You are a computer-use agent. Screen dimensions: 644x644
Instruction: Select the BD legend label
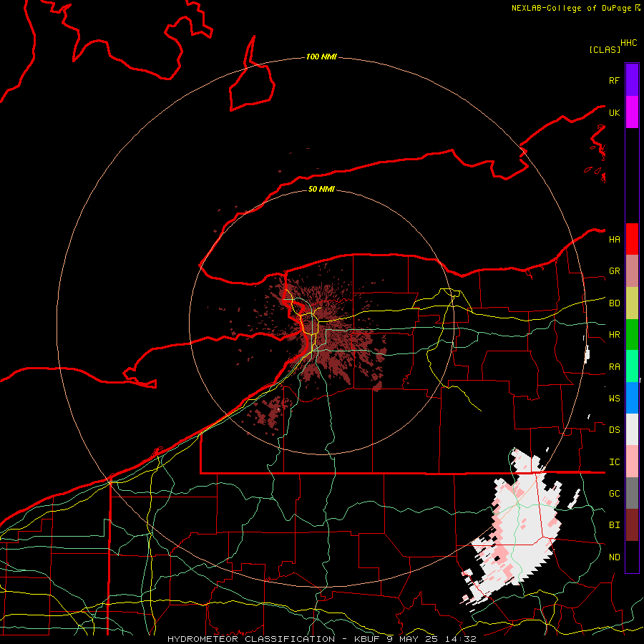click(615, 303)
